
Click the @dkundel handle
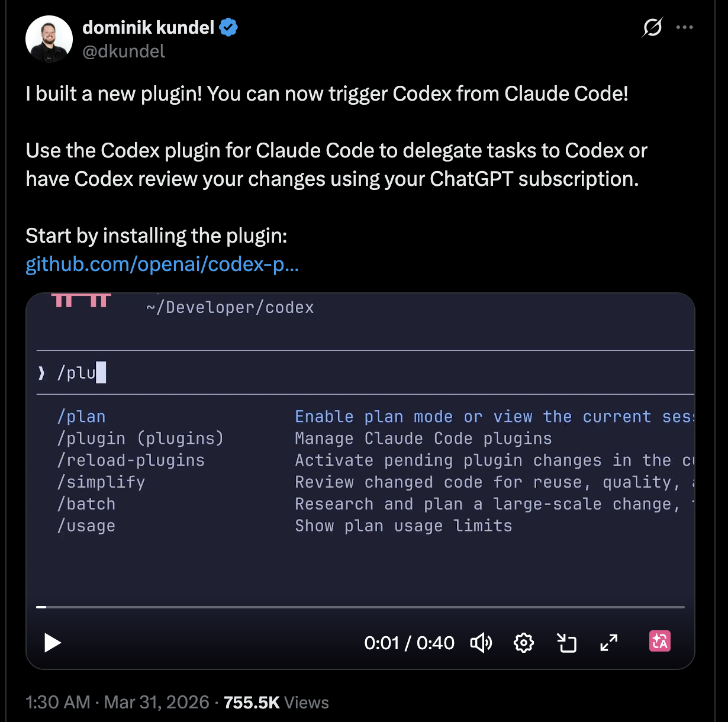[124, 51]
